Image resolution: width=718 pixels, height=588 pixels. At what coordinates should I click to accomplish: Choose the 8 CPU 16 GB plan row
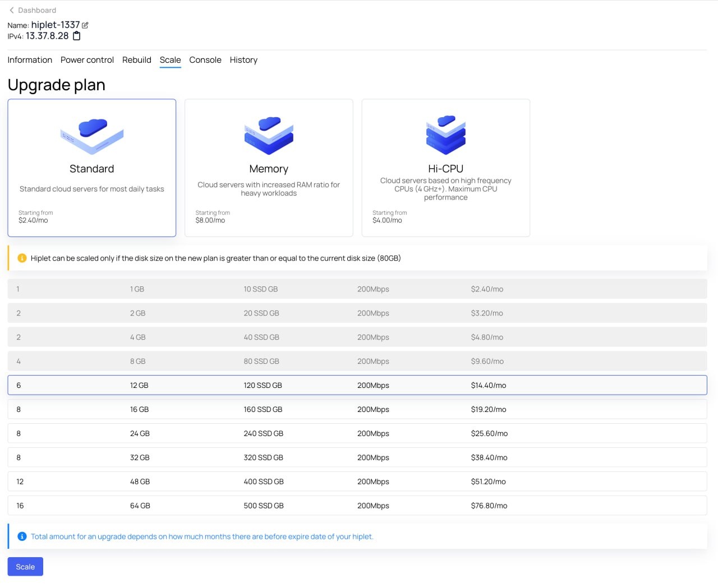(x=357, y=409)
